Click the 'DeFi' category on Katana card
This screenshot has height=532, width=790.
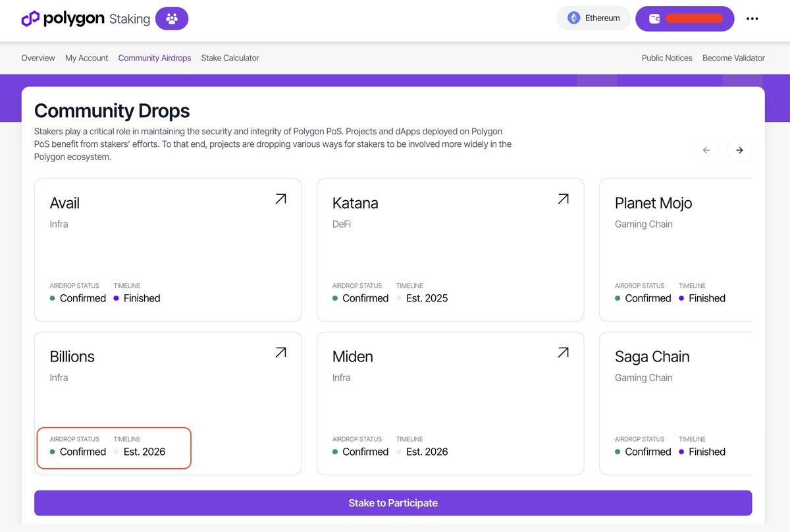[342, 224]
